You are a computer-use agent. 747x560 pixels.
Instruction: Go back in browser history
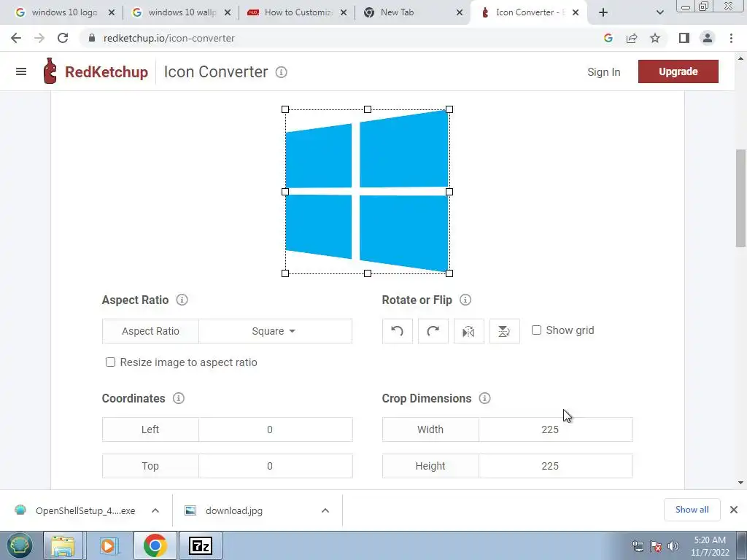(x=16, y=38)
